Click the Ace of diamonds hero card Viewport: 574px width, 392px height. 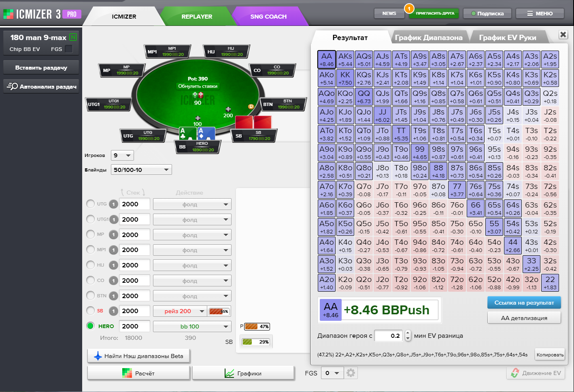tap(206, 133)
